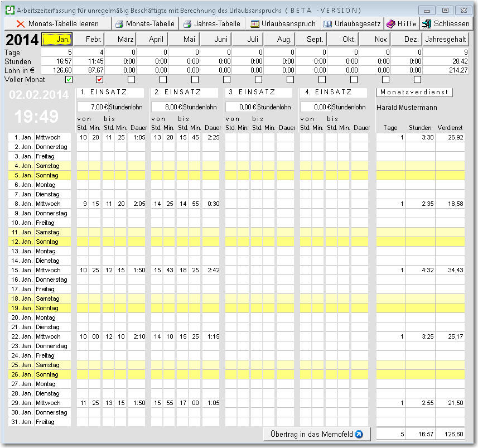Image resolution: width=478 pixels, height=448 pixels.
Task: Enable Voller Monat checkbox for März
Action: click(x=132, y=80)
